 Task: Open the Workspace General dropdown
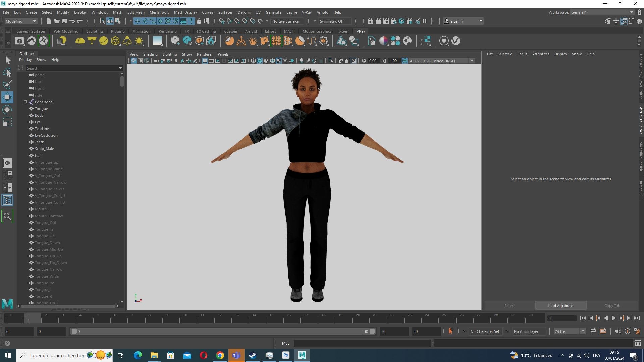[602, 12]
